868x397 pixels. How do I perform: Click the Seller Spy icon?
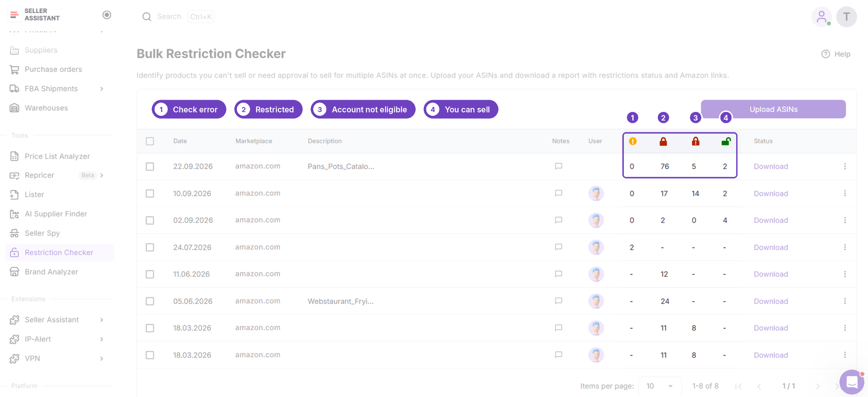(x=14, y=233)
